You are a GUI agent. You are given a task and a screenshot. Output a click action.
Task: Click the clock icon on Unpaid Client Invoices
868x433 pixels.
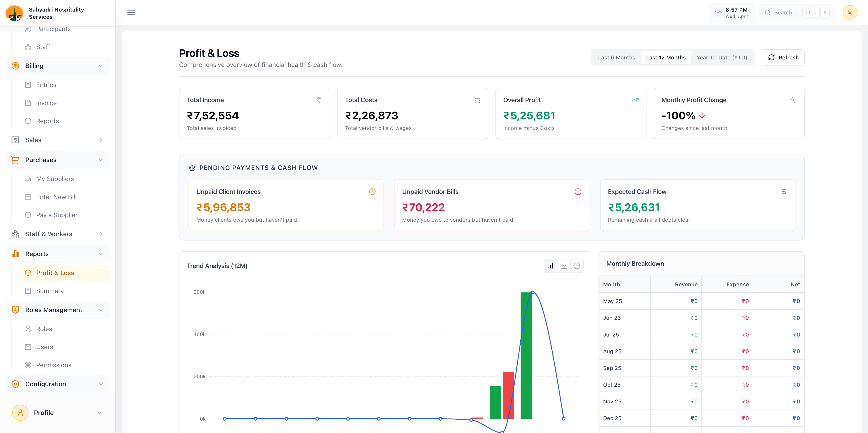tap(372, 192)
